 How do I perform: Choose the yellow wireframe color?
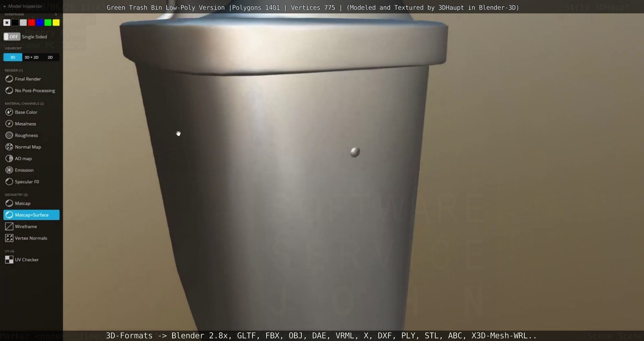tap(56, 22)
